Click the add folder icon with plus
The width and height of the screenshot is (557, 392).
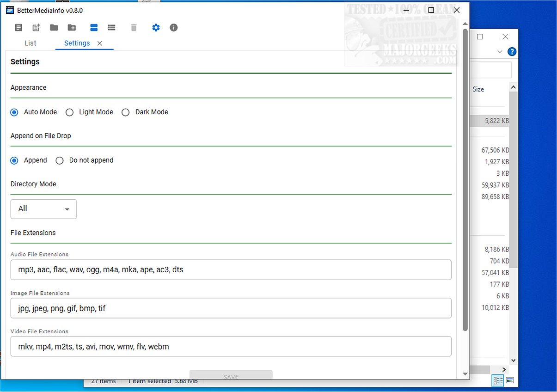pos(72,28)
